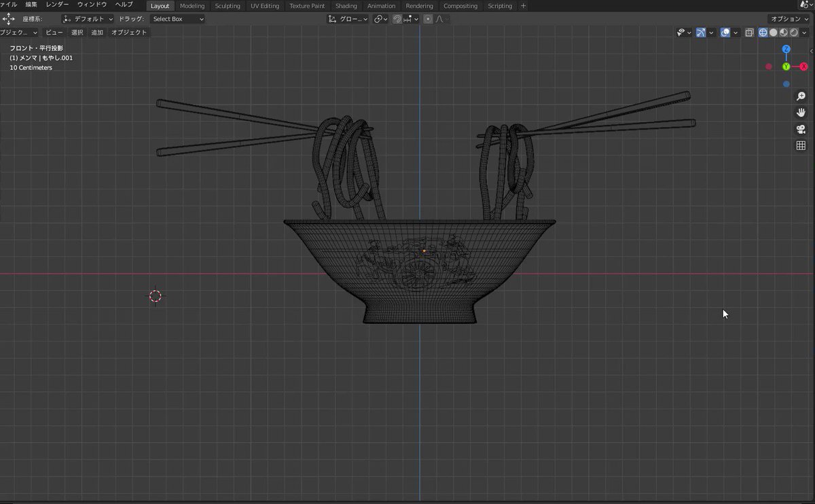Image resolution: width=815 pixels, height=504 pixels.
Task: Click the pan view hand icon
Action: tap(801, 113)
